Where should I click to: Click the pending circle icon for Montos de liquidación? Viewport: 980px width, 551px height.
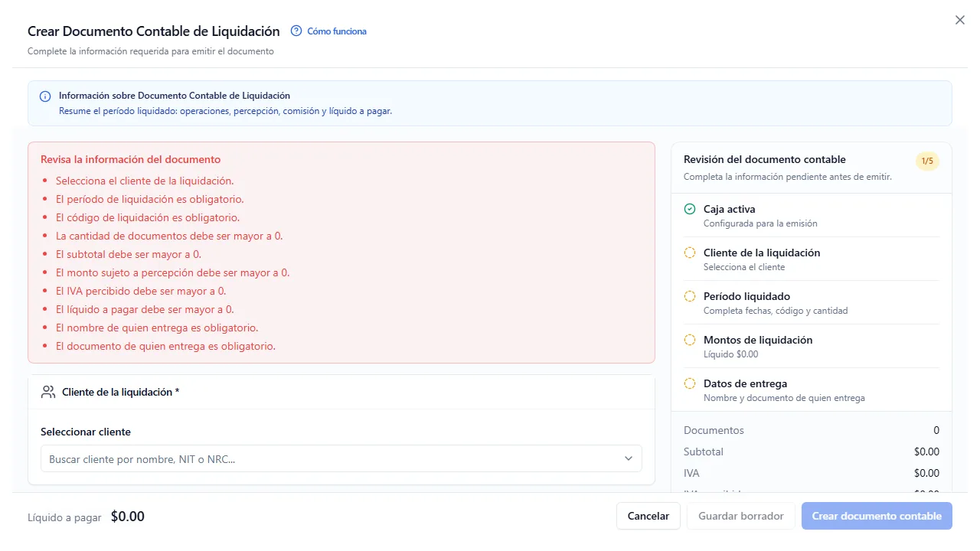[690, 340]
